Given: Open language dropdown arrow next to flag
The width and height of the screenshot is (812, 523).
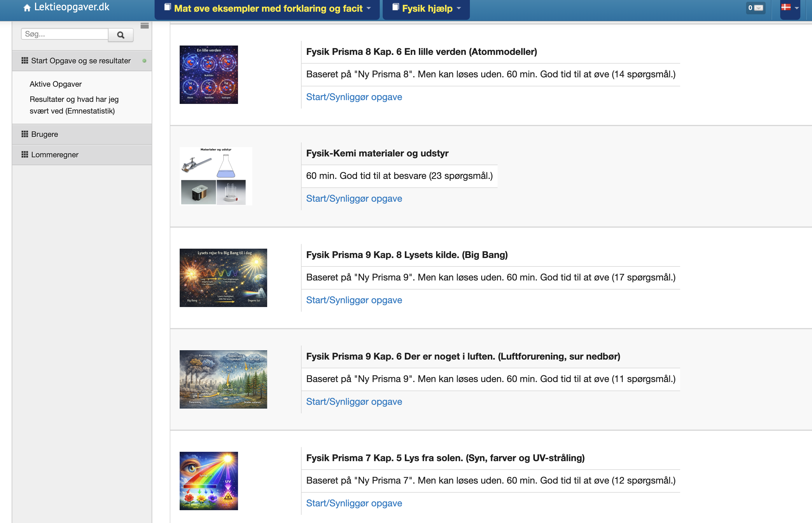Looking at the screenshot, I should (x=796, y=8).
